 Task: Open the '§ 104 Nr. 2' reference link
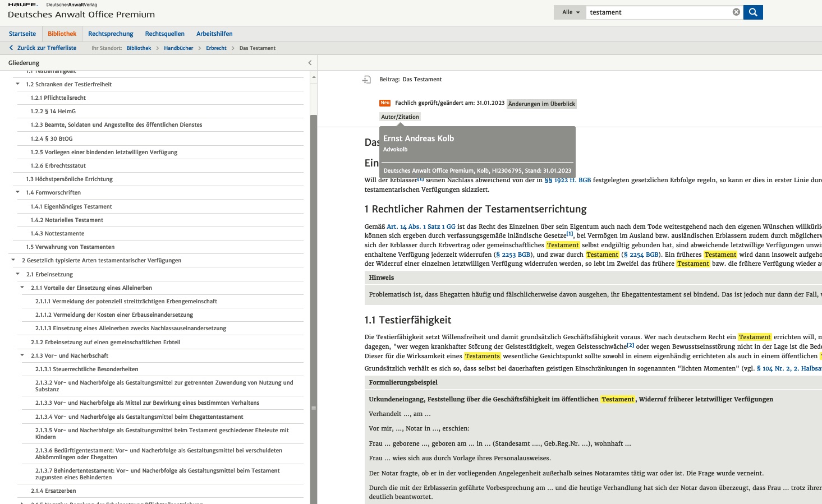pyautogui.click(x=789, y=368)
